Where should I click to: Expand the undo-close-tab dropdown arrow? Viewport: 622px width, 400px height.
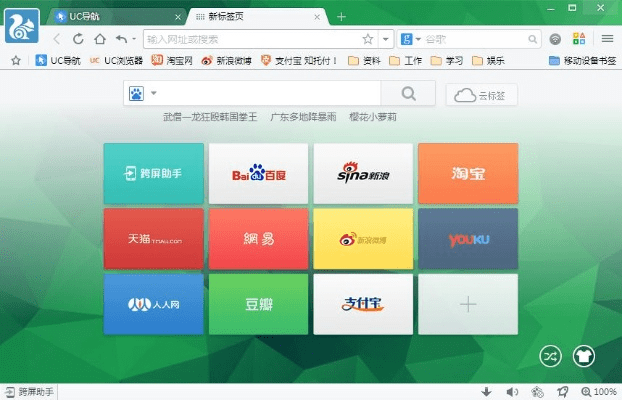134,39
